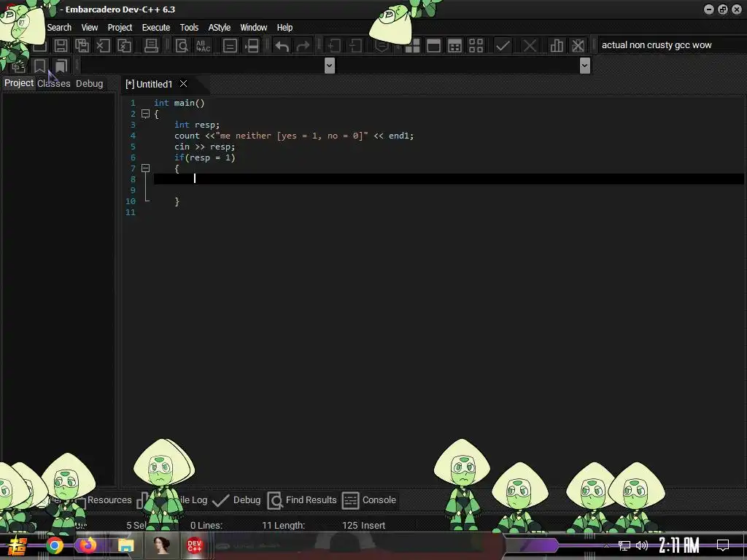Open the View menu
747x560 pixels.
[x=90, y=28]
